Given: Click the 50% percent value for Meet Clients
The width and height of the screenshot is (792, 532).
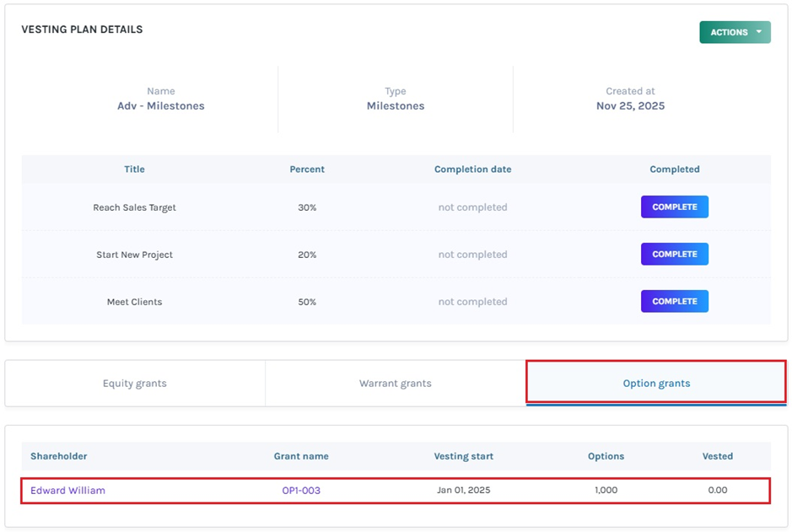Looking at the screenshot, I should click(x=307, y=302).
